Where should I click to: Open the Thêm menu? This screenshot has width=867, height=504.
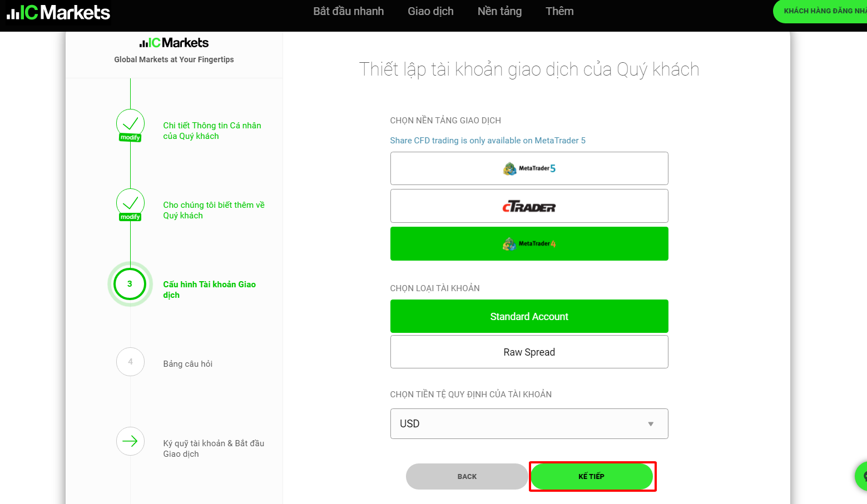pyautogui.click(x=559, y=11)
